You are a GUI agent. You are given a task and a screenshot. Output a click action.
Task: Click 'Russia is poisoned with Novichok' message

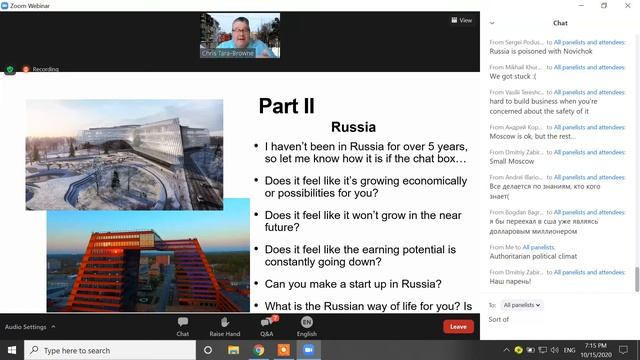541,51
